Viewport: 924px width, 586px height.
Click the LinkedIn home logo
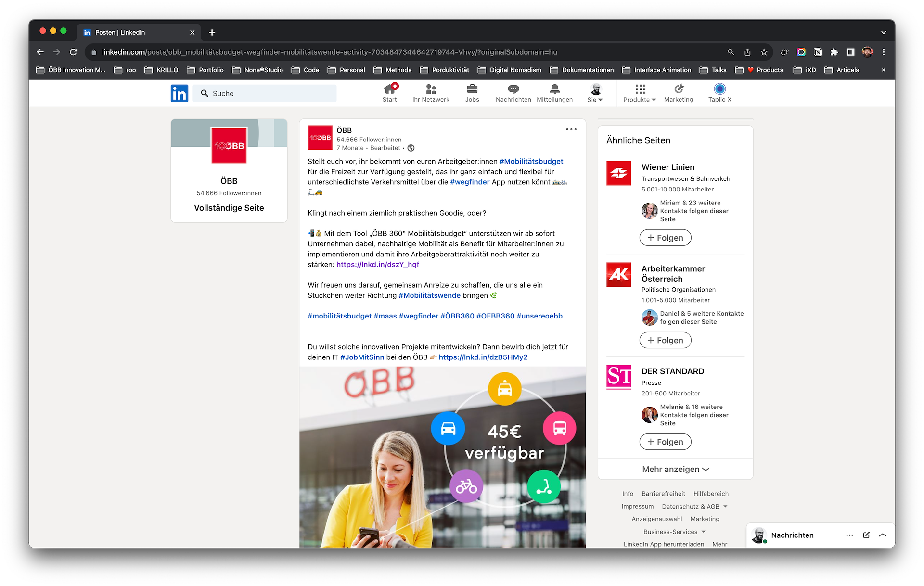tap(180, 93)
